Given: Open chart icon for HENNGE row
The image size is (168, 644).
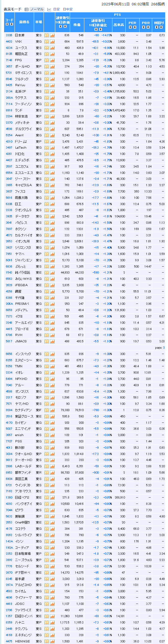Looking at the screenshot, I should point(52,641).
